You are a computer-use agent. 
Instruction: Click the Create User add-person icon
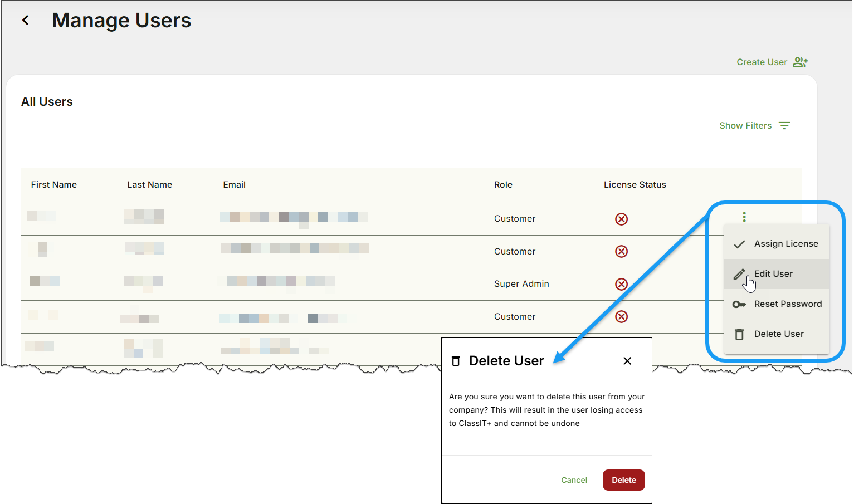pos(801,62)
